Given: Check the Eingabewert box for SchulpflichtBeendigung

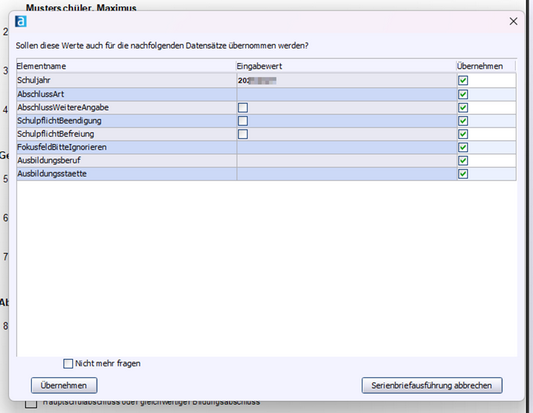Looking at the screenshot, I should [x=243, y=121].
